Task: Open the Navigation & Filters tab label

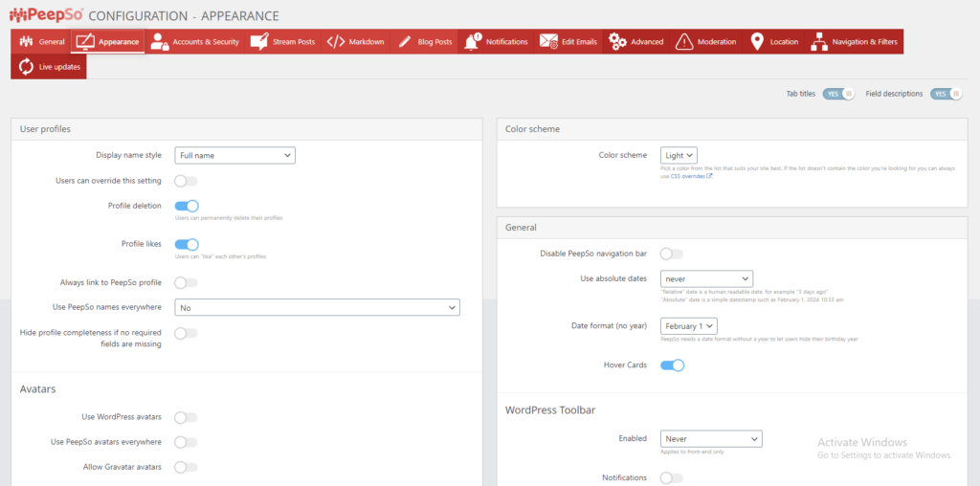Action: 864,42
